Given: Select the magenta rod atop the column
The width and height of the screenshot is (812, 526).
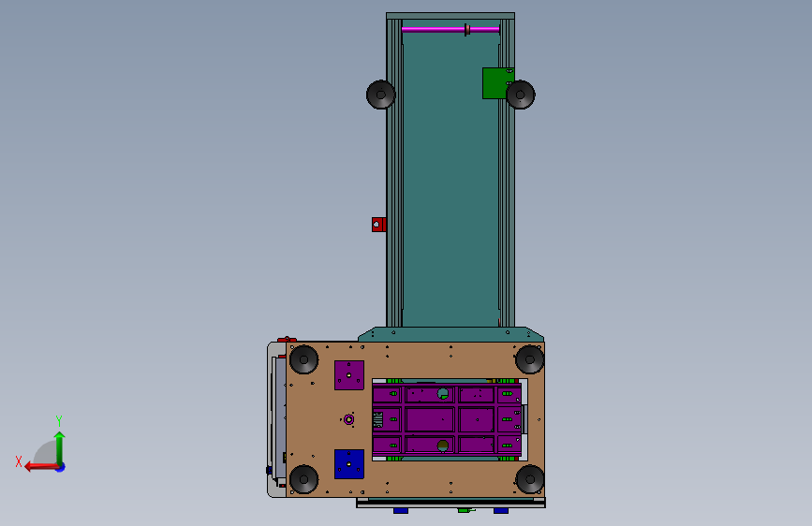Looking at the screenshot, I should (x=450, y=30).
